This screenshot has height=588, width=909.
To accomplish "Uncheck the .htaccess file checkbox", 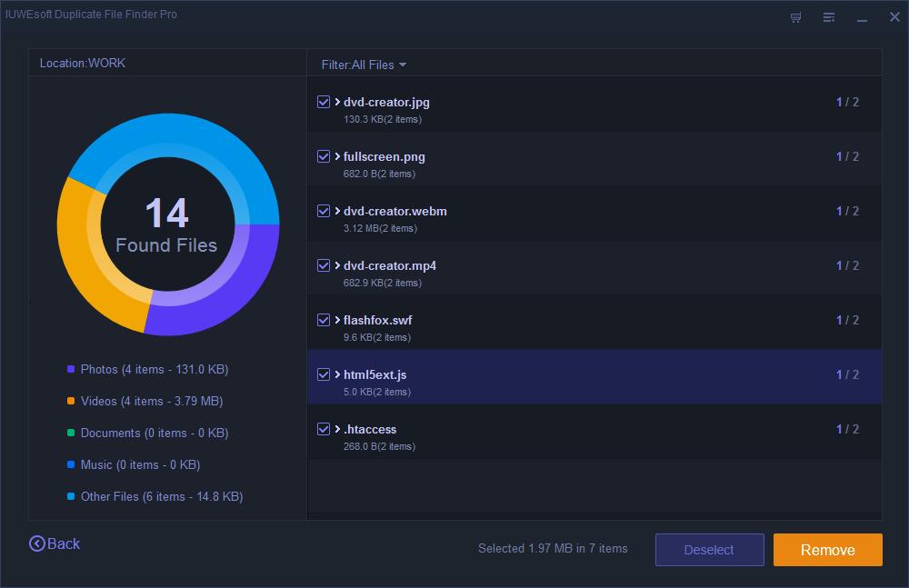I will click(x=324, y=429).
